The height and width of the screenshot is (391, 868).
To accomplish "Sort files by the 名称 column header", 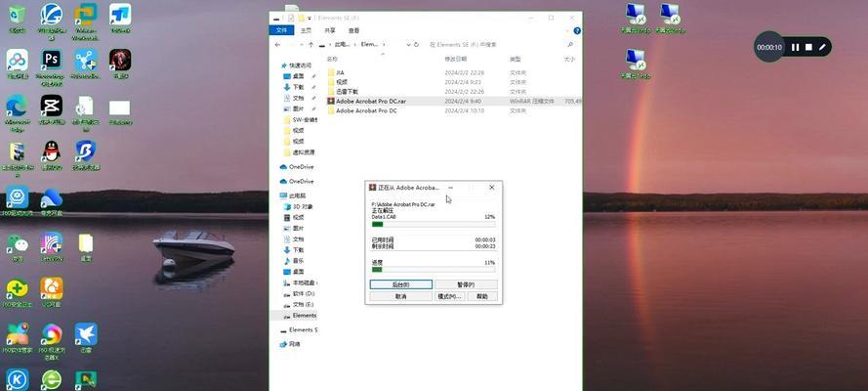I will pos(332,59).
